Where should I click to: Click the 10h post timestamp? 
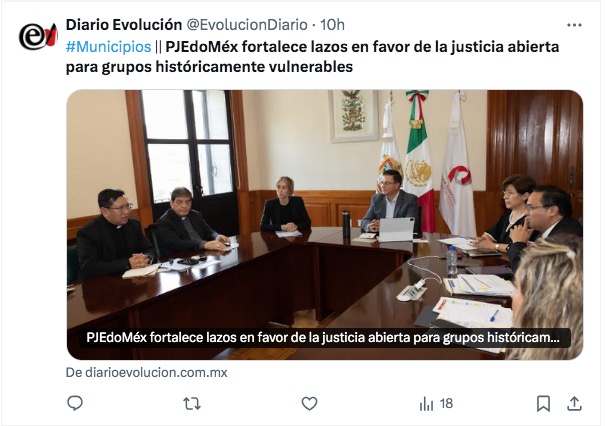[x=332, y=25]
